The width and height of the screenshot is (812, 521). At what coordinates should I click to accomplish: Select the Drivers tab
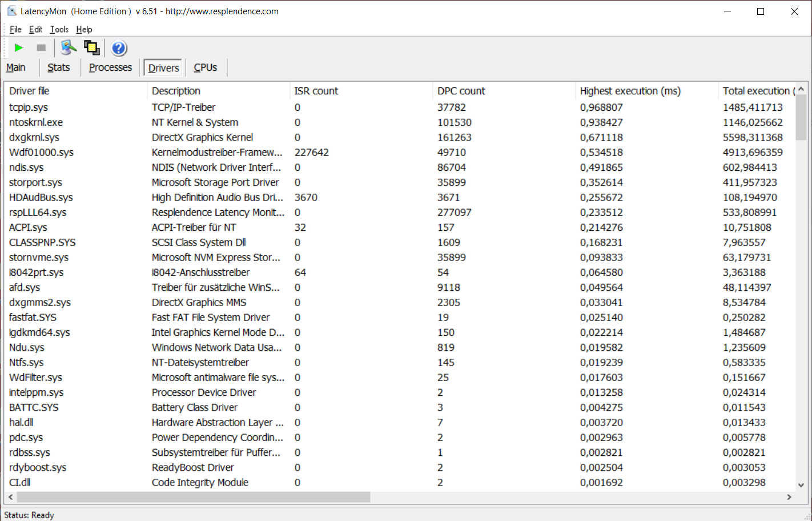(x=163, y=68)
